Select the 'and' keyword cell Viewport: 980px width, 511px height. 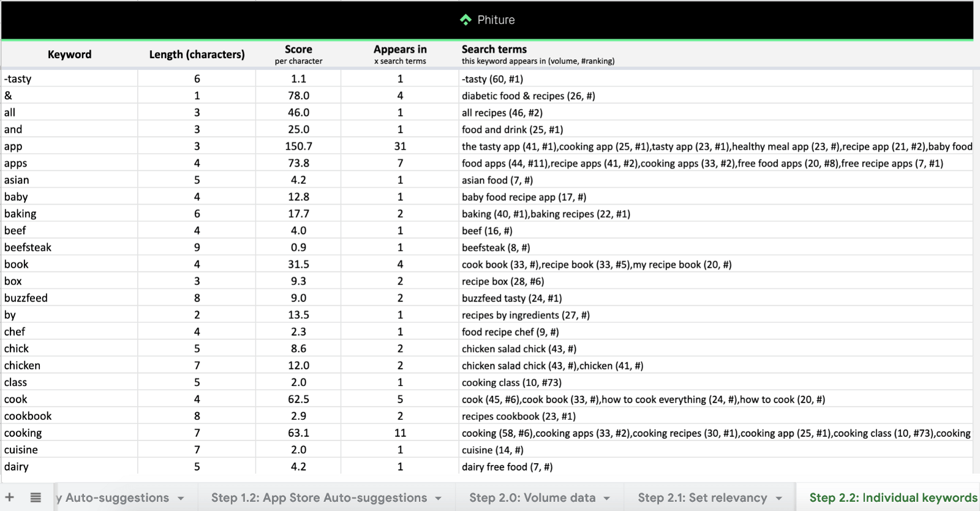pyautogui.click(x=69, y=129)
